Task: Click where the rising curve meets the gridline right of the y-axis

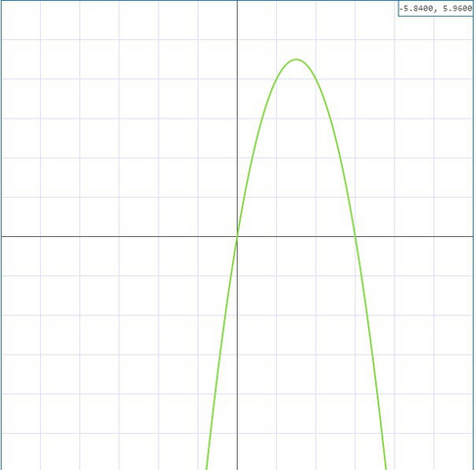Action: [277, 79]
